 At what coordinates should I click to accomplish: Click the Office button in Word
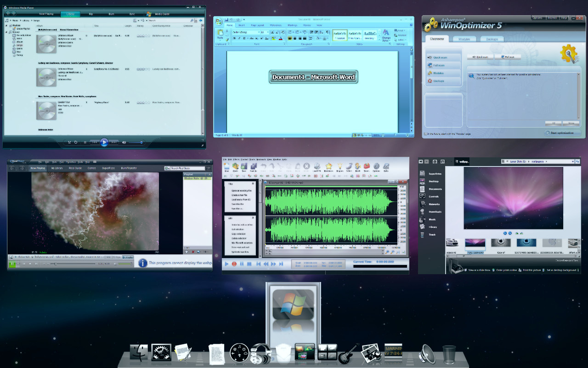[219, 21]
